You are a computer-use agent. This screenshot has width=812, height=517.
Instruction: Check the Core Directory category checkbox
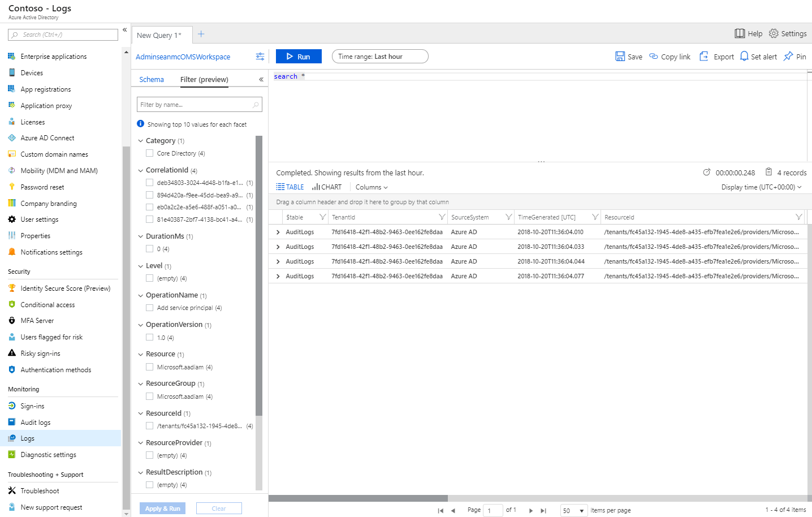pos(150,153)
